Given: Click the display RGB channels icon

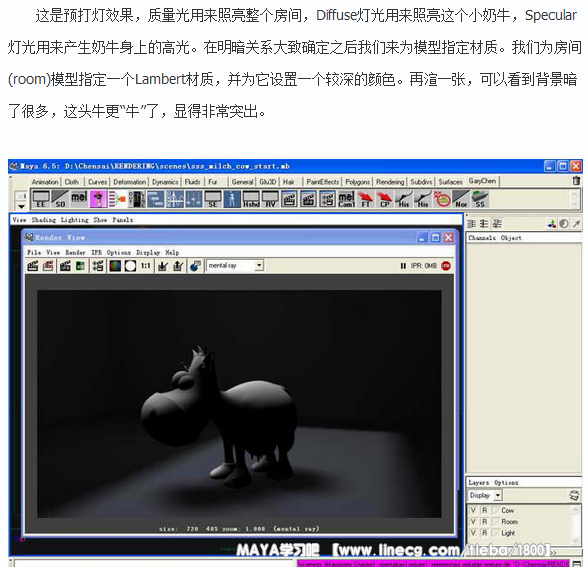Looking at the screenshot, I should click(x=115, y=266).
